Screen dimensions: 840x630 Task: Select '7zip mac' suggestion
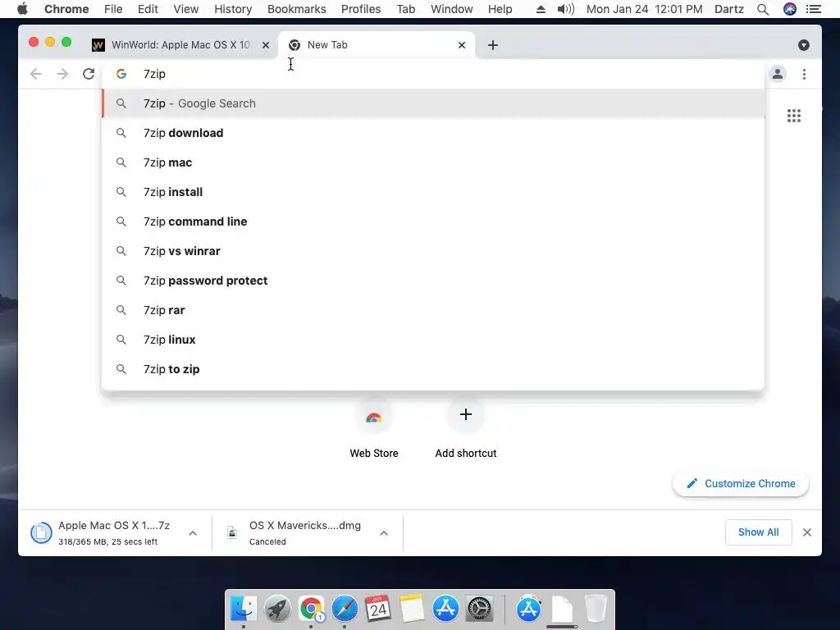click(433, 162)
